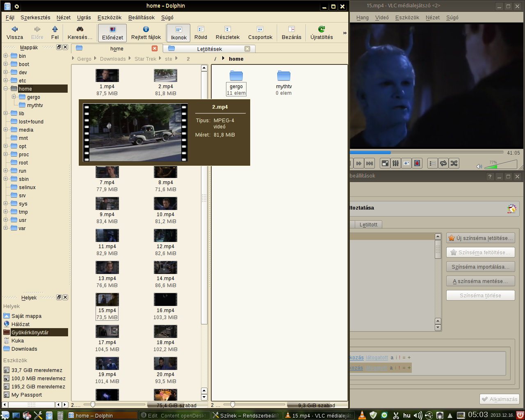
Task: Go back with the Vissza arrow
Action: [x=15, y=33]
